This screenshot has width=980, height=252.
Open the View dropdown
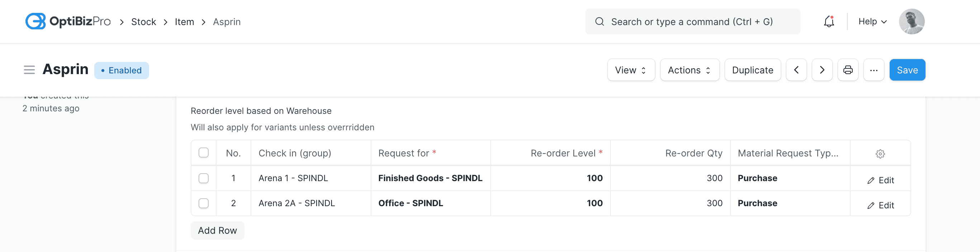(631, 69)
